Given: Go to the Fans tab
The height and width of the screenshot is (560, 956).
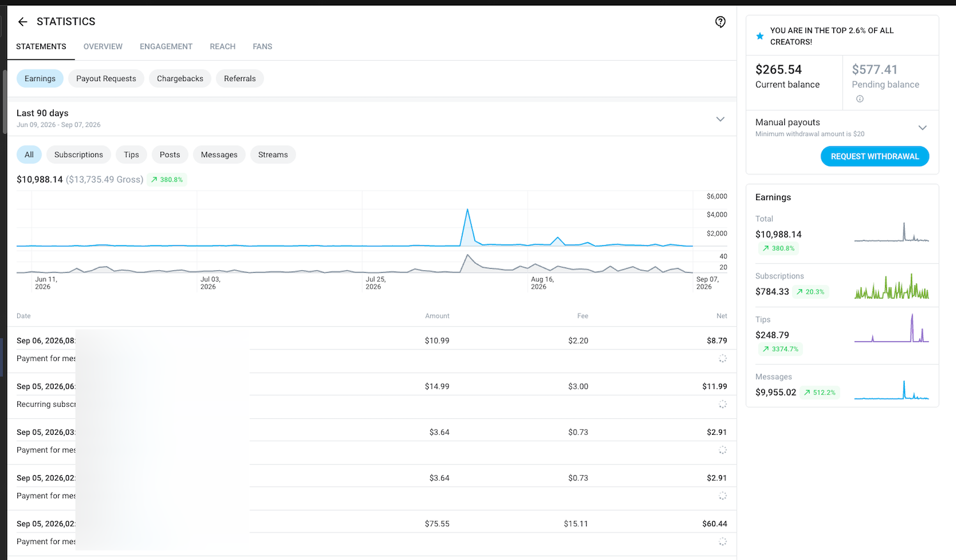Looking at the screenshot, I should 262,47.
